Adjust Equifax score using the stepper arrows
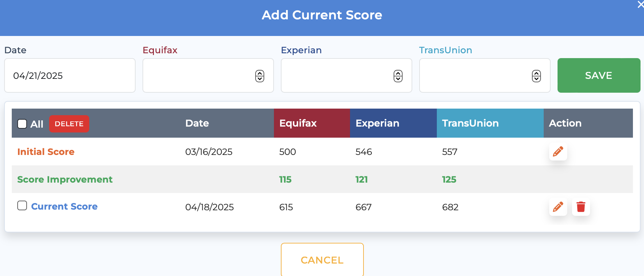The height and width of the screenshot is (276, 644). point(260,76)
